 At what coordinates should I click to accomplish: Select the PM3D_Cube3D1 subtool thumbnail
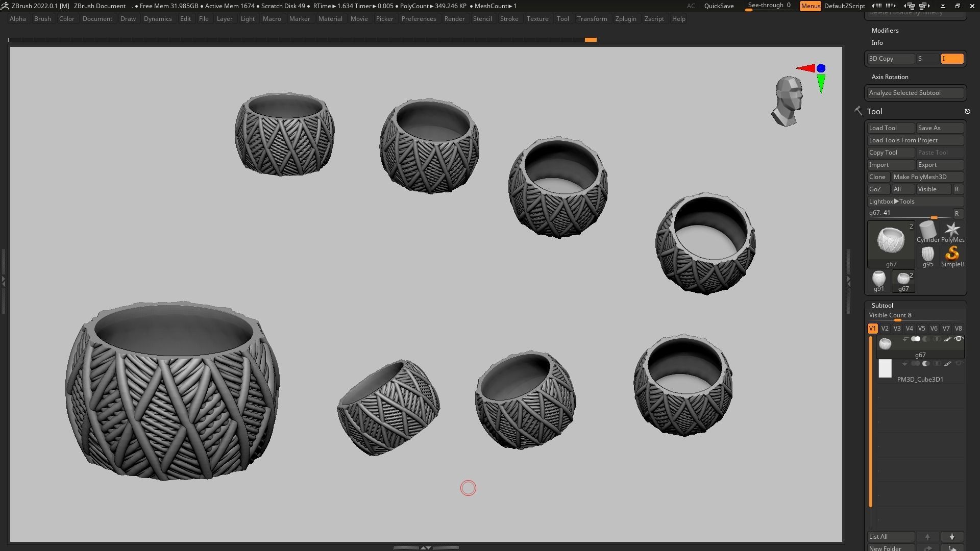pyautogui.click(x=885, y=369)
